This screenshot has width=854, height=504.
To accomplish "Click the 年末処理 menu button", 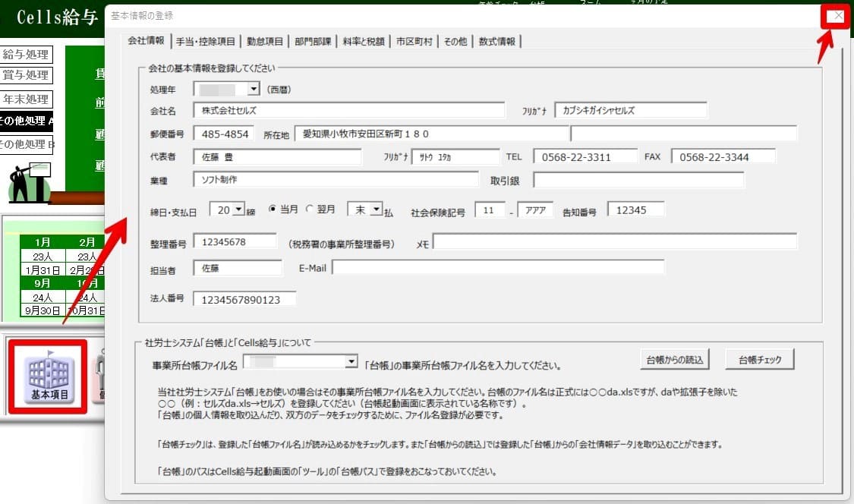I will 26,99.
